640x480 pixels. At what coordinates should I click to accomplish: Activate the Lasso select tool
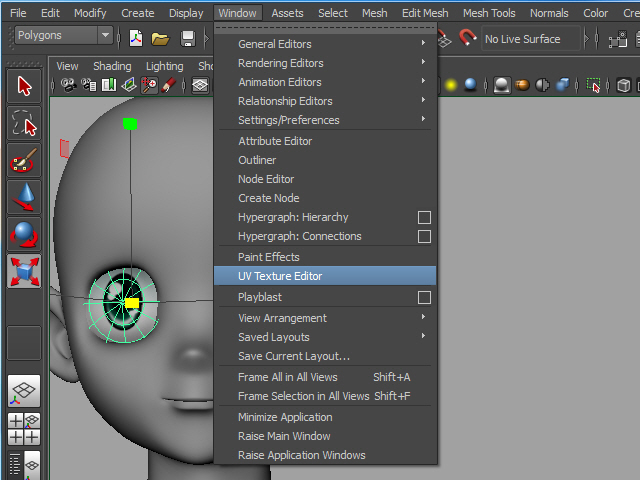click(24, 123)
